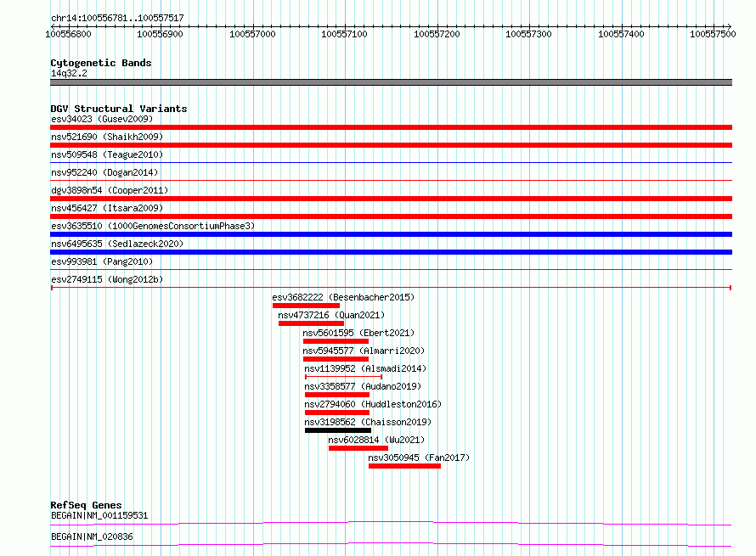Click the nsv2794060 (Huddleston2016) label
The height and width of the screenshot is (556, 756).
tap(373, 404)
